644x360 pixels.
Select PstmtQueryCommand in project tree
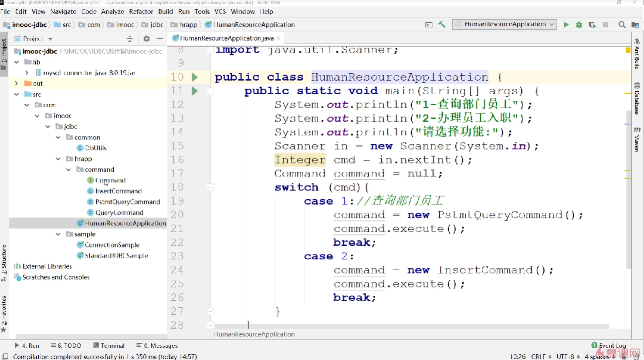click(x=127, y=202)
